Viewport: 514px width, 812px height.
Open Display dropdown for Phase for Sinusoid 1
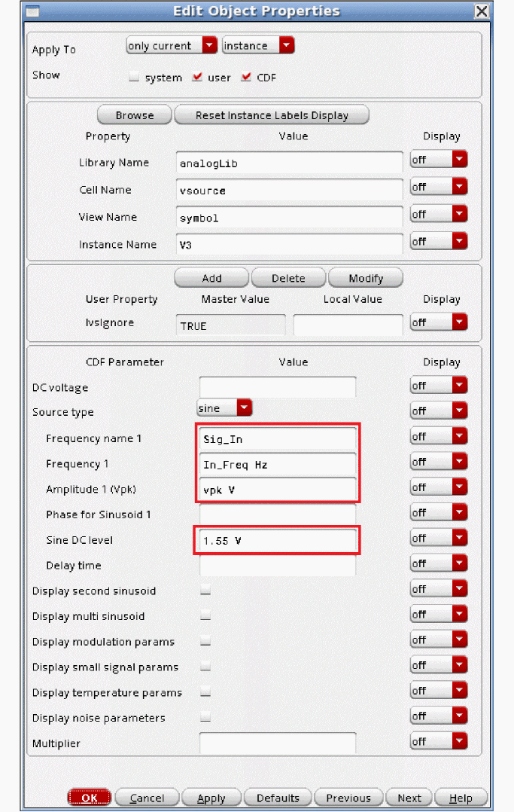439,512
